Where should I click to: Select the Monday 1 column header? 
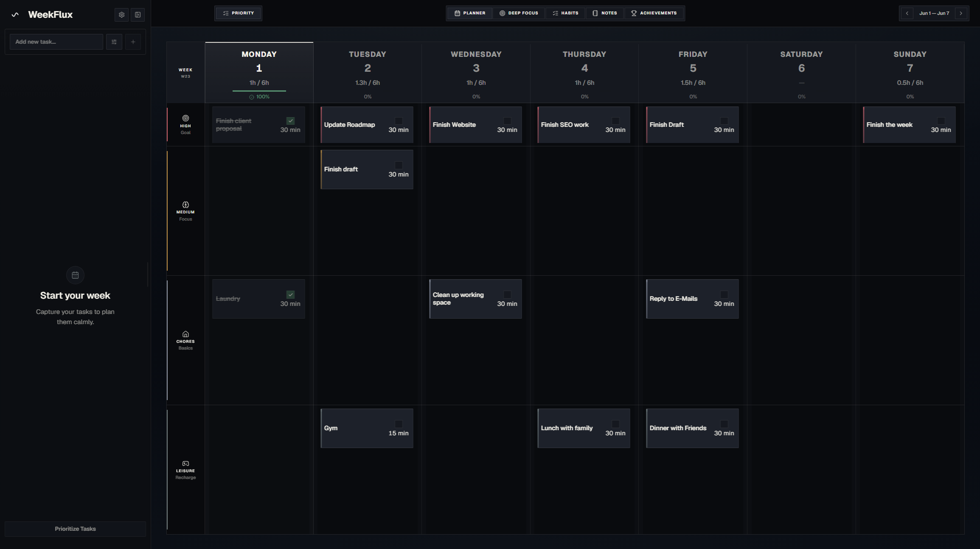(259, 73)
